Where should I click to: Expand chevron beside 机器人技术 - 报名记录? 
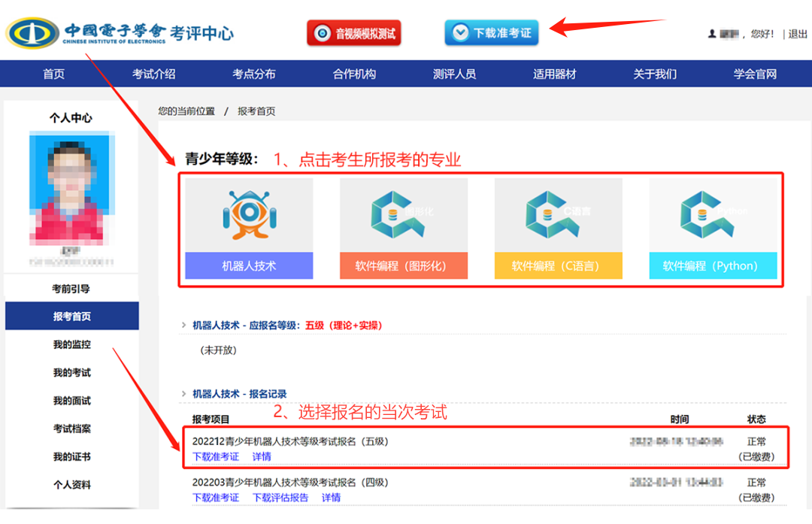183,394
